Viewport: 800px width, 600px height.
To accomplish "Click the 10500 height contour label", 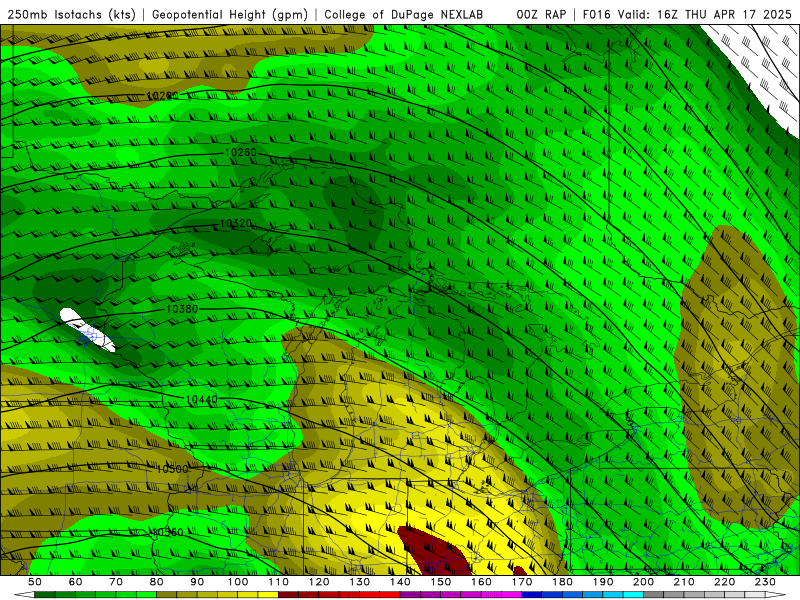I will [172, 469].
